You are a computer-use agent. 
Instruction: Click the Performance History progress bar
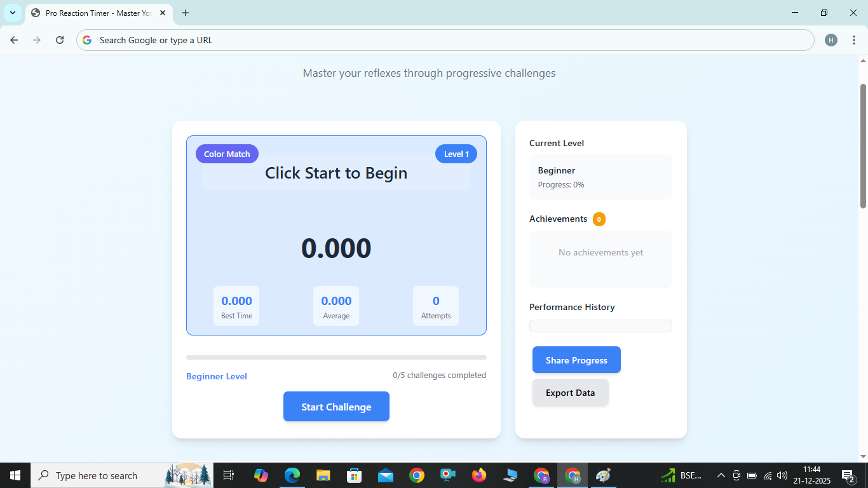pos(600,325)
